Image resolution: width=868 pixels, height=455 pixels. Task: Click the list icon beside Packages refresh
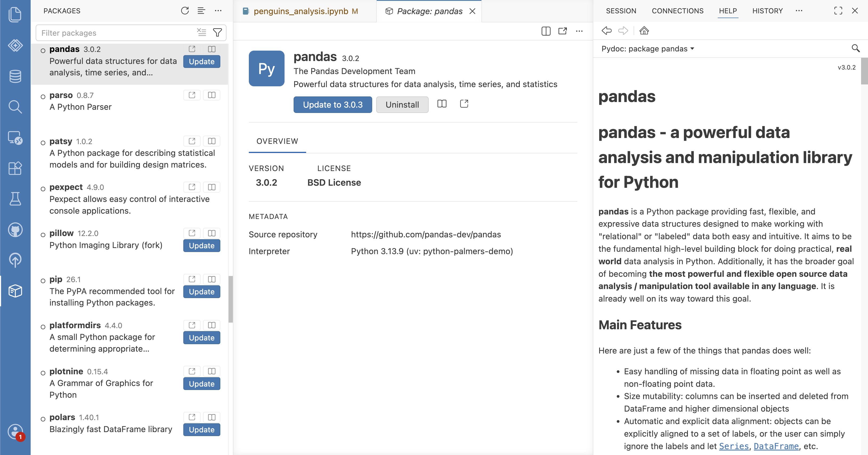(201, 11)
